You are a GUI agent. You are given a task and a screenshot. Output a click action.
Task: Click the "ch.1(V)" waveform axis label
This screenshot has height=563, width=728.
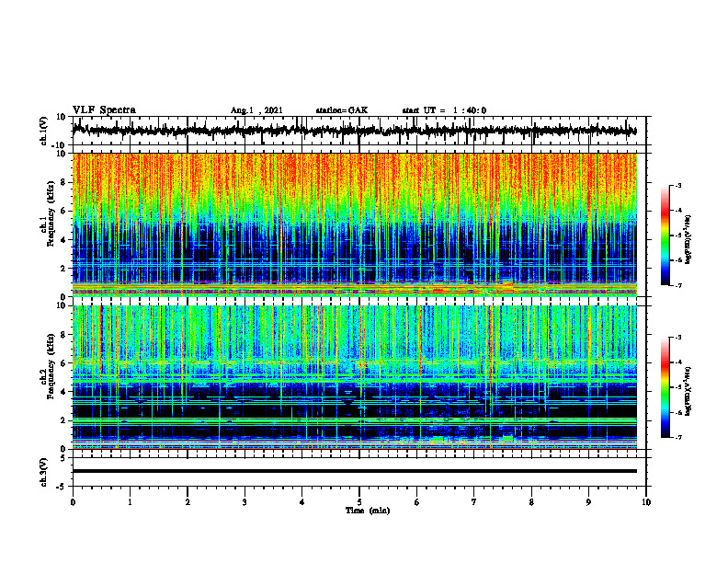44,131
